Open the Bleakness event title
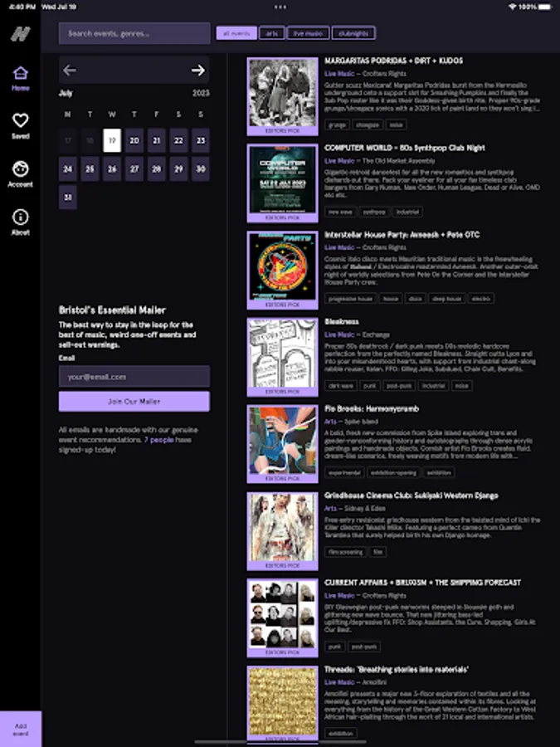The height and width of the screenshot is (747, 560). coord(342,322)
